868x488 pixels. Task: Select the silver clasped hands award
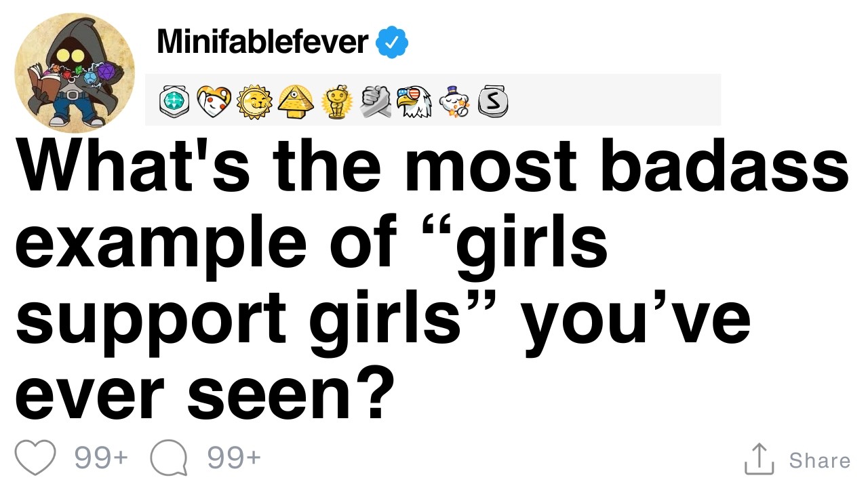(x=375, y=102)
